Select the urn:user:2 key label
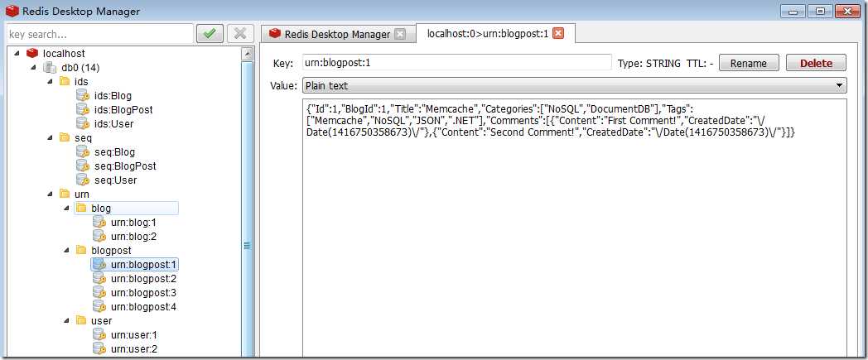Screen dimensions: 868x360 pyautogui.click(x=134, y=349)
